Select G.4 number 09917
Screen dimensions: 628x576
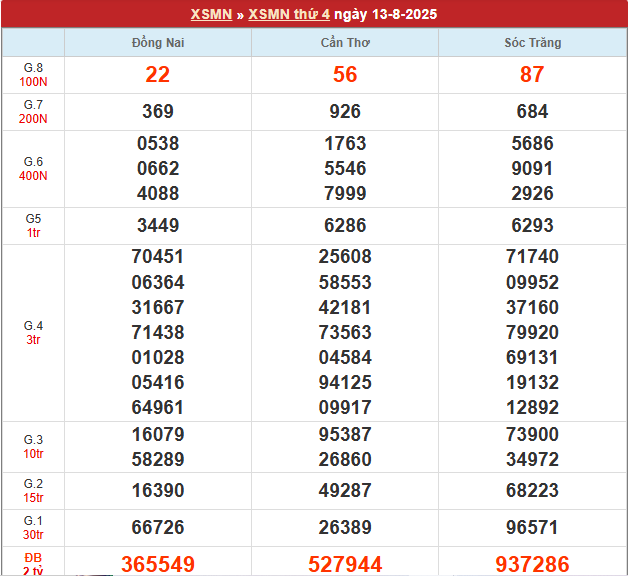345,407
